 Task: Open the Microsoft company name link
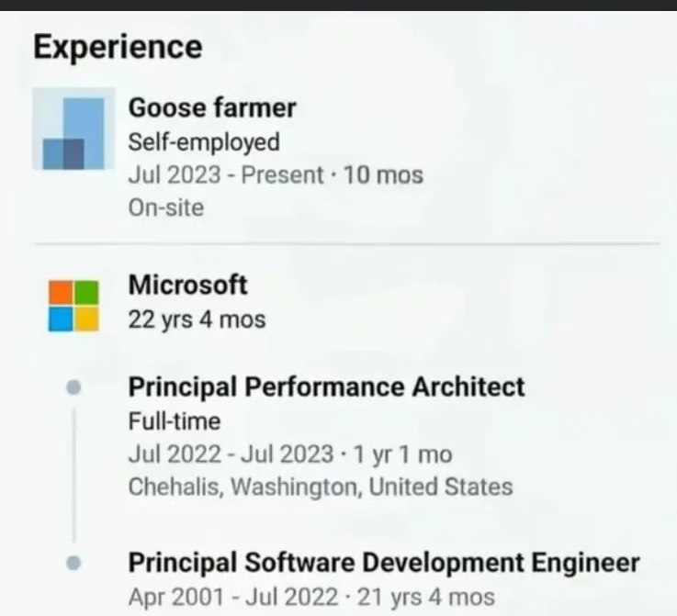coord(187,285)
